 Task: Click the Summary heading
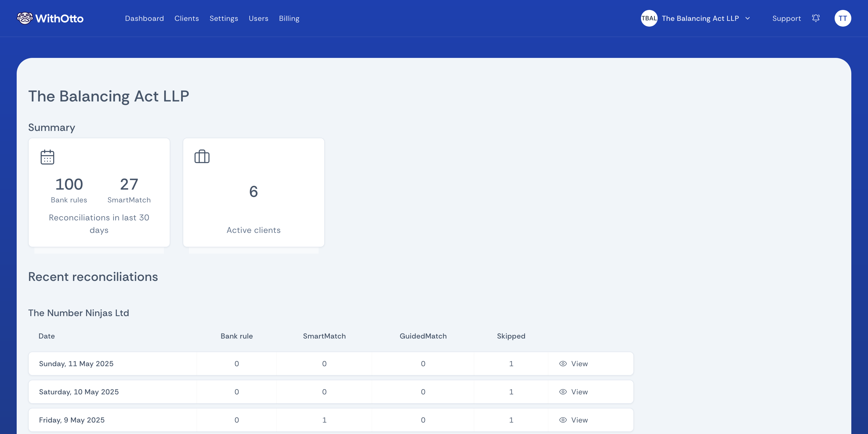(x=52, y=128)
